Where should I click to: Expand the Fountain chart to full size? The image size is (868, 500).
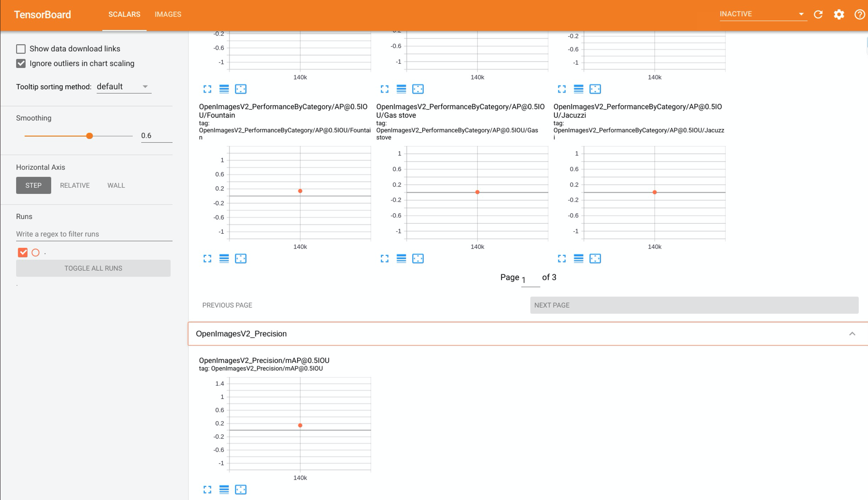207,259
